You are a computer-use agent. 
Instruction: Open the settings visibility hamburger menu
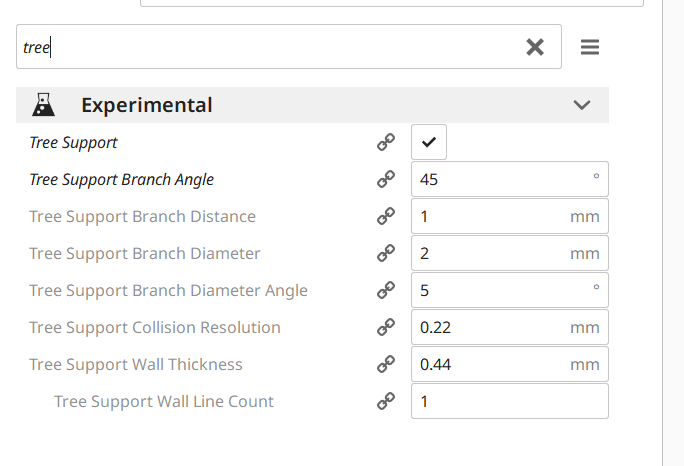coord(590,47)
